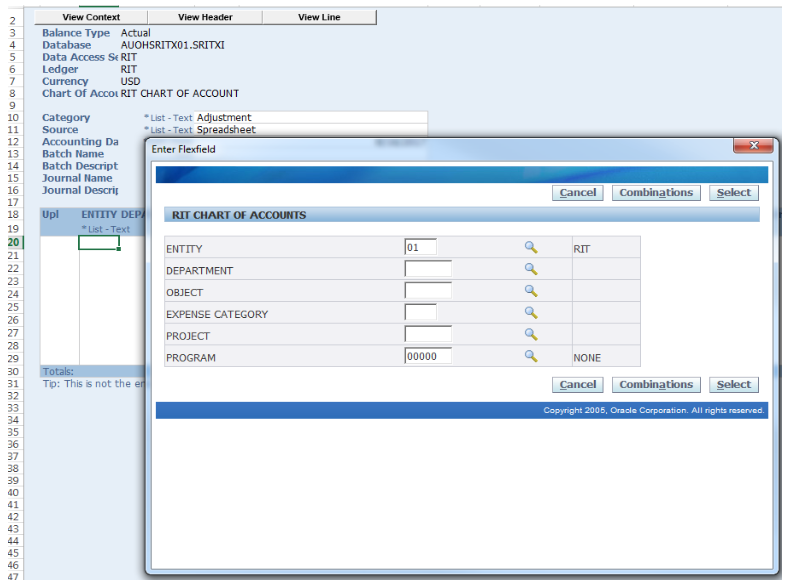Open Combinations from the bottom button row
Image resolution: width=790 pixels, height=585 pixels.
656,385
